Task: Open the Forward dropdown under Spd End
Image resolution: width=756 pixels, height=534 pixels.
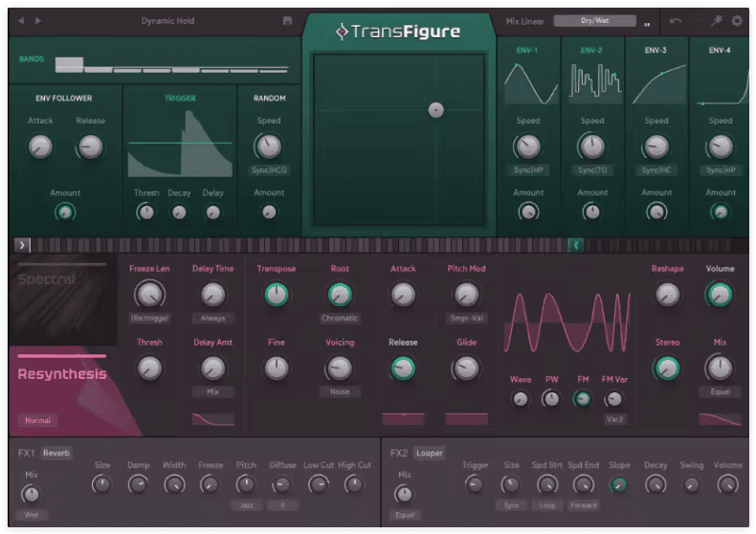Action: (x=584, y=505)
